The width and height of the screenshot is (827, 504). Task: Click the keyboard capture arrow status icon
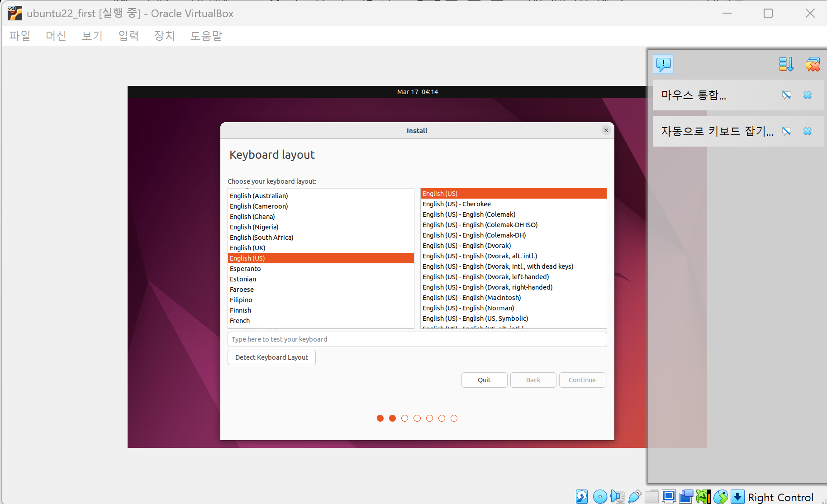tap(738, 496)
